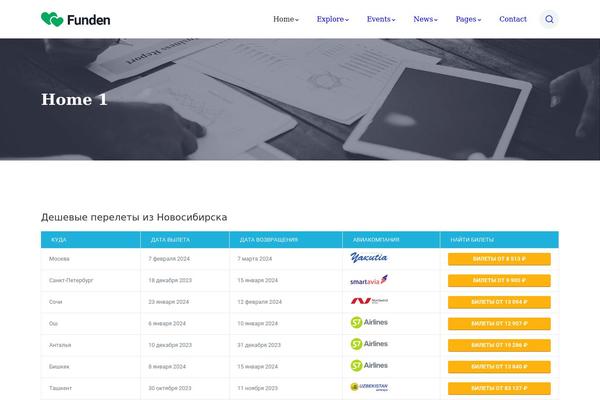This screenshot has width=600, height=400.
Task: Click departure date 10 декабря 2023
Action: [170, 345]
